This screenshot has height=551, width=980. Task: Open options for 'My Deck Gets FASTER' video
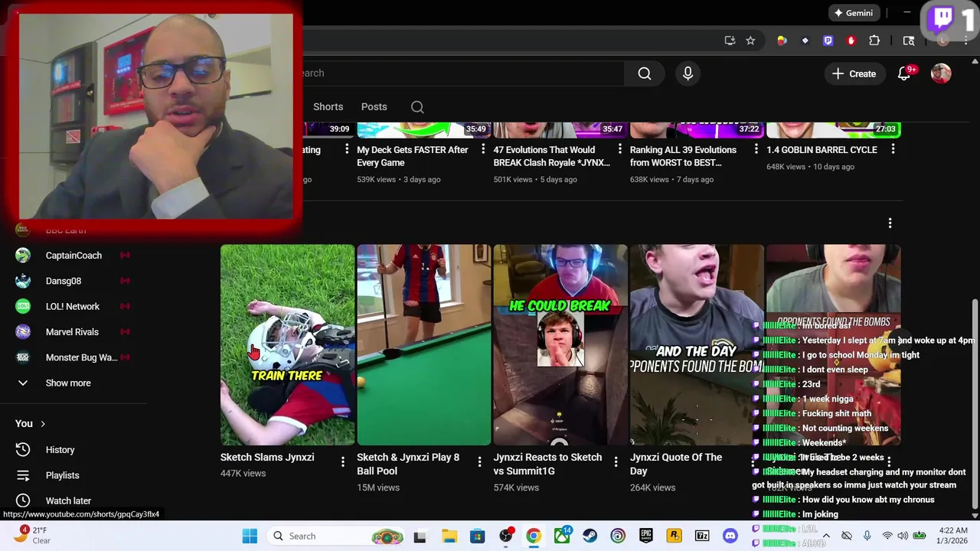483,149
